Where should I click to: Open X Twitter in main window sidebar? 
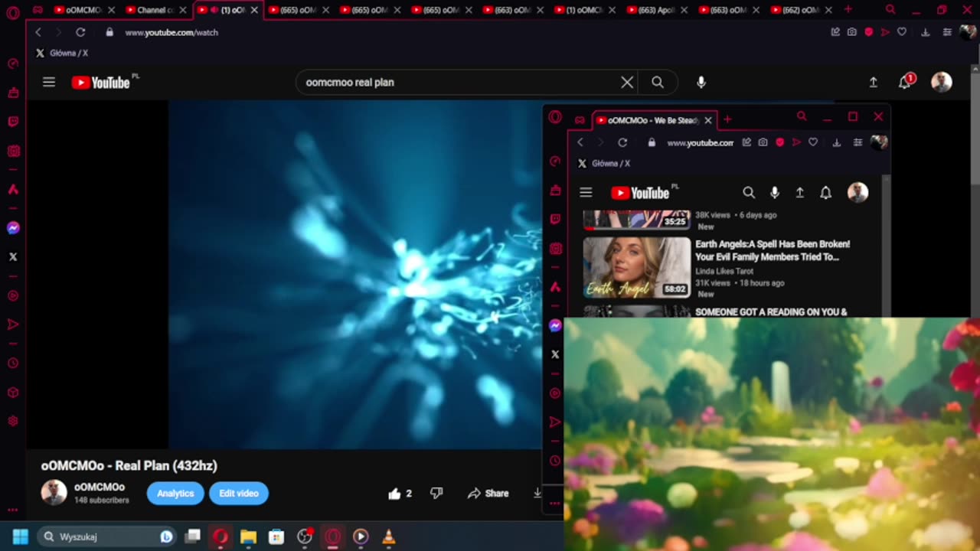click(13, 257)
